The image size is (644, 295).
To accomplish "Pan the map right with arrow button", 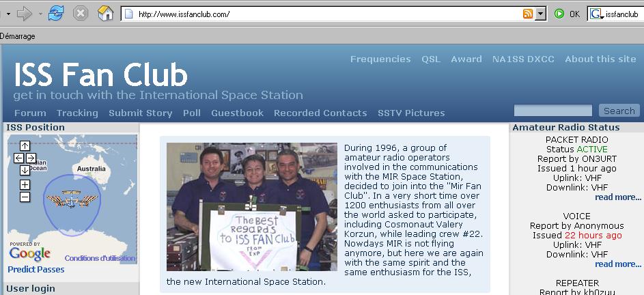I will (x=31, y=158).
